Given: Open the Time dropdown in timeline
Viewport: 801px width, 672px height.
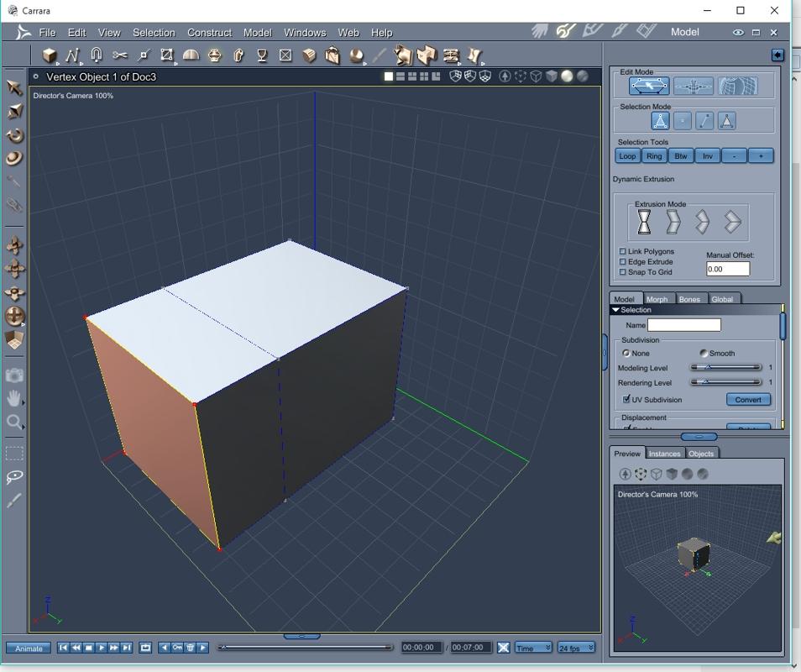Looking at the screenshot, I should point(533,648).
